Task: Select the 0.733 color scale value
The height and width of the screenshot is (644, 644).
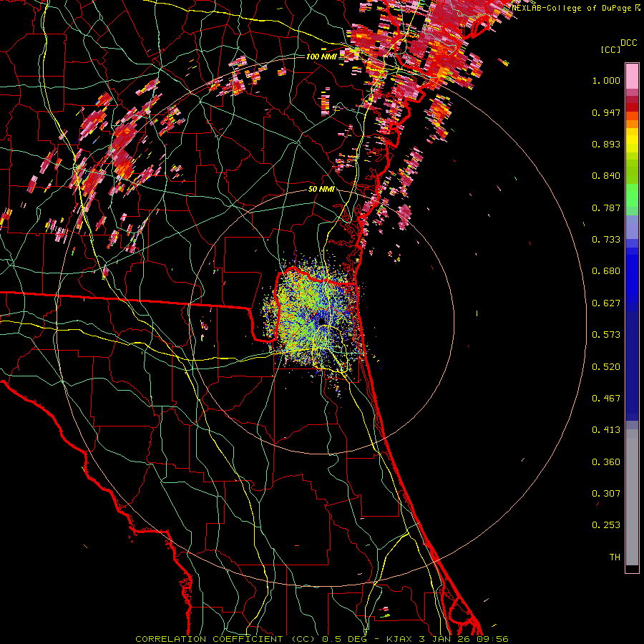Action: tap(606, 240)
